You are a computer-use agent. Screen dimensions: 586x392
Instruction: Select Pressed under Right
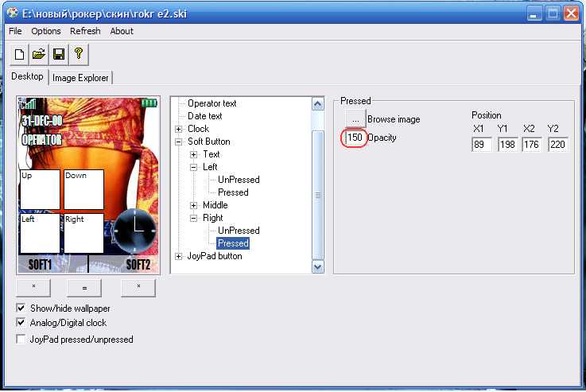pos(233,243)
